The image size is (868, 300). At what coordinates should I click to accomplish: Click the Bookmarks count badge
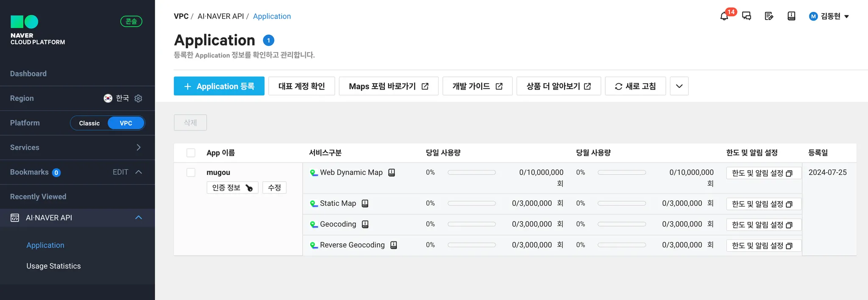(56, 173)
